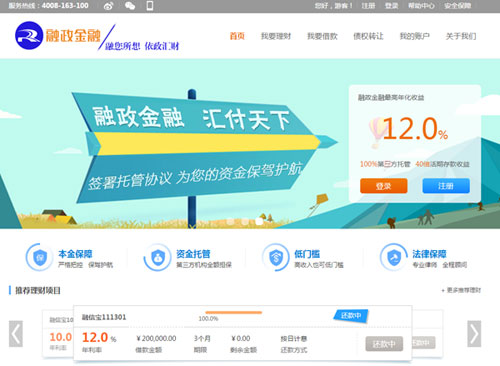The width and height of the screenshot is (500, 366).
Task: Open the 我要理财 nav item
Action: click(x=276, y=36)
